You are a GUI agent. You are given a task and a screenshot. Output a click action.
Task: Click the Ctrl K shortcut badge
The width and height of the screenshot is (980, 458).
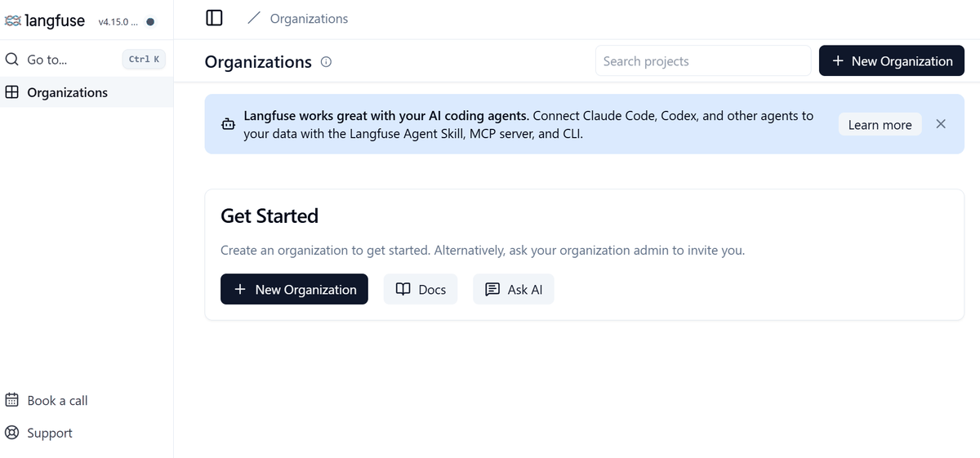[145, 60]
